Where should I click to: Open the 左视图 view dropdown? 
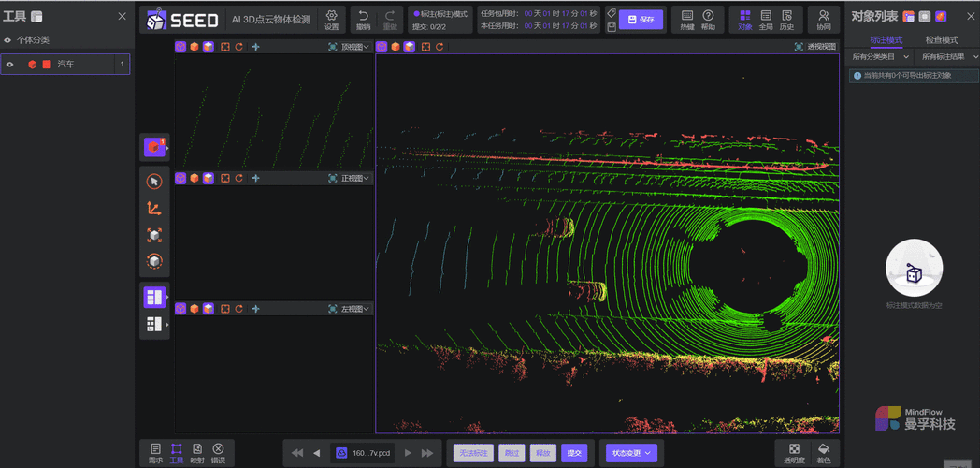click(x=355, y=309)
